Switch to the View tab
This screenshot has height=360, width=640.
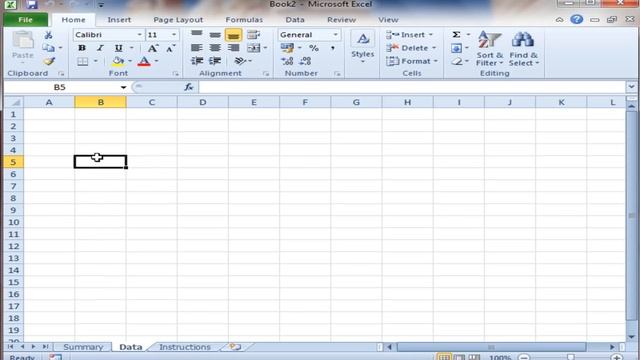(x=388, y=20)
